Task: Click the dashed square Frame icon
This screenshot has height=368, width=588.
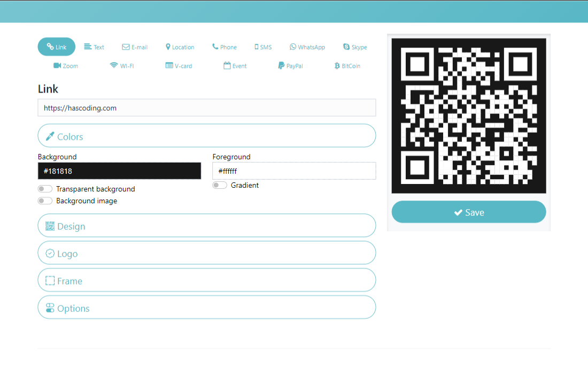Action: tap(50, 281)
